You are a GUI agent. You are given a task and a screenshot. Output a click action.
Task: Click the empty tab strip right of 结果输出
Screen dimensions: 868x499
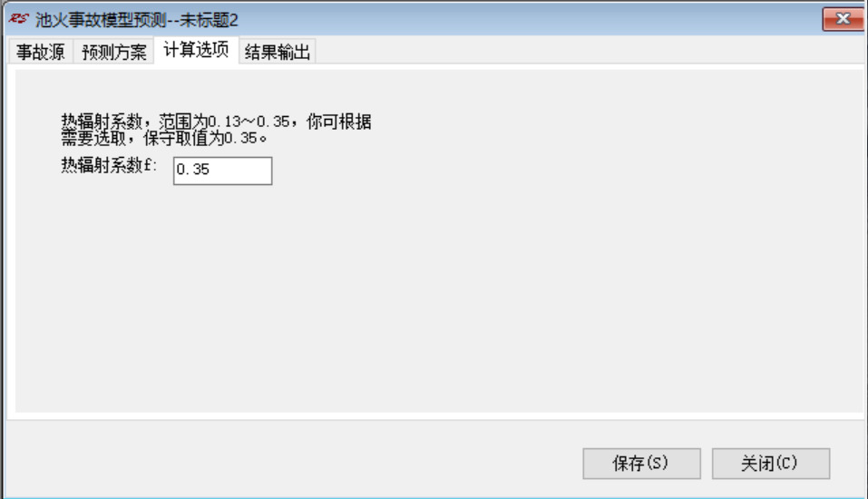tap(587, 51)
